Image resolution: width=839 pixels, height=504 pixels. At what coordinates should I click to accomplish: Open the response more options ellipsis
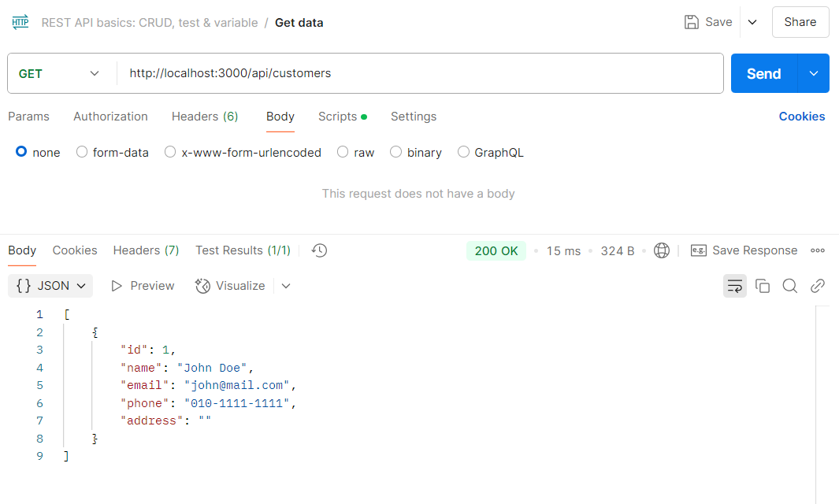pyautogui.click(x=817, y=250)
